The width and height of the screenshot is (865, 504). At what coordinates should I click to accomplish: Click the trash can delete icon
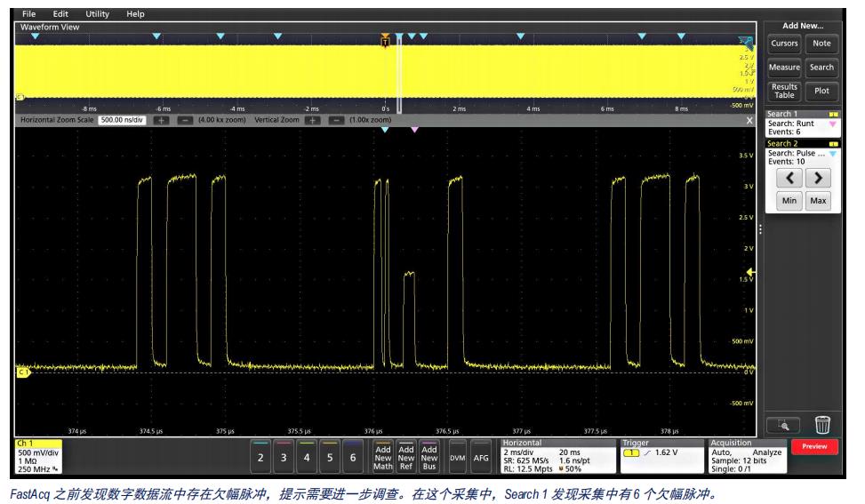click(823, 426)
